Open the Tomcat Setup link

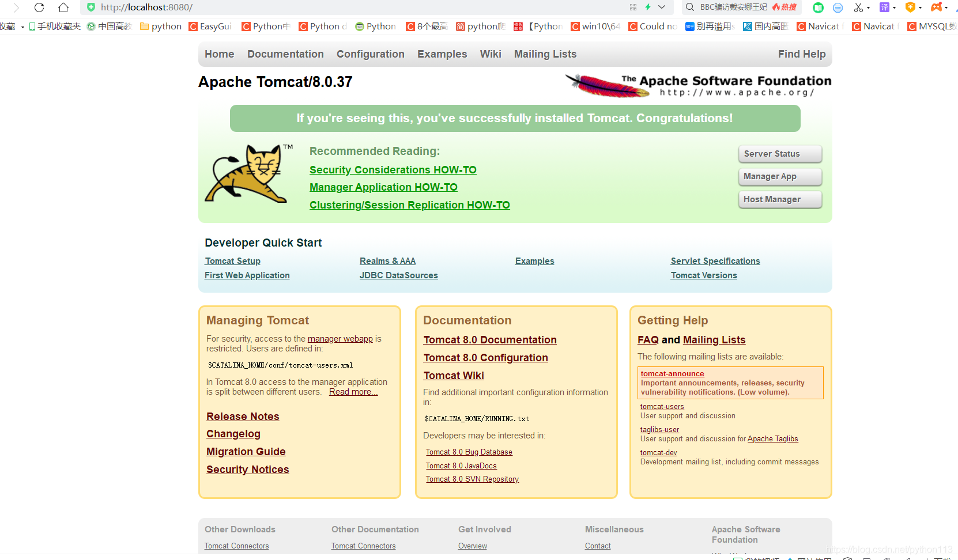coord(233,261)
